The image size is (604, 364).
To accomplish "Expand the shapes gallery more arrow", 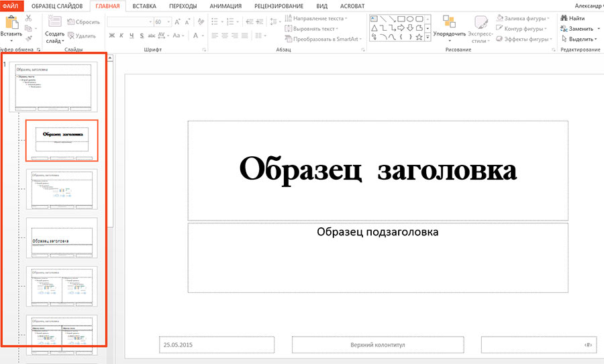I will point(427,38).
